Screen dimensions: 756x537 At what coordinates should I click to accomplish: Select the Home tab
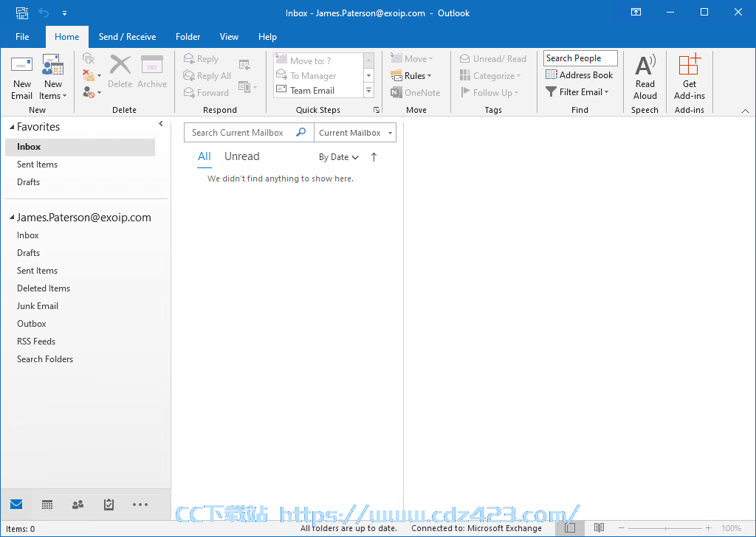pyautogui.click(x=67, y=37)
